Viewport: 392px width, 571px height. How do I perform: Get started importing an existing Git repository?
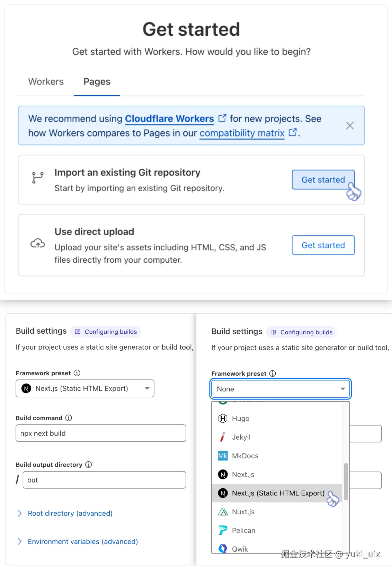(x=323, y=180)
